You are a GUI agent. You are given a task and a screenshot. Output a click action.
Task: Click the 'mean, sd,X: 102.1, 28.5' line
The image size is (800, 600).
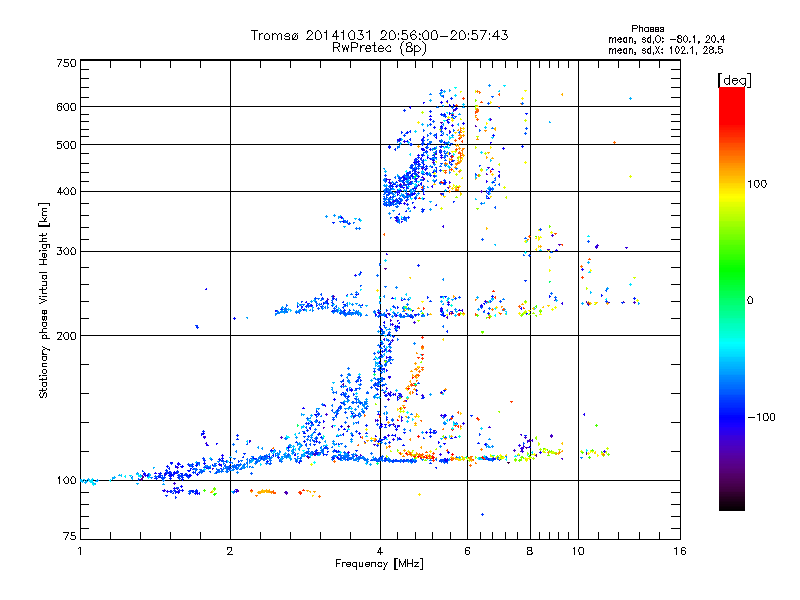coord(665,50)
